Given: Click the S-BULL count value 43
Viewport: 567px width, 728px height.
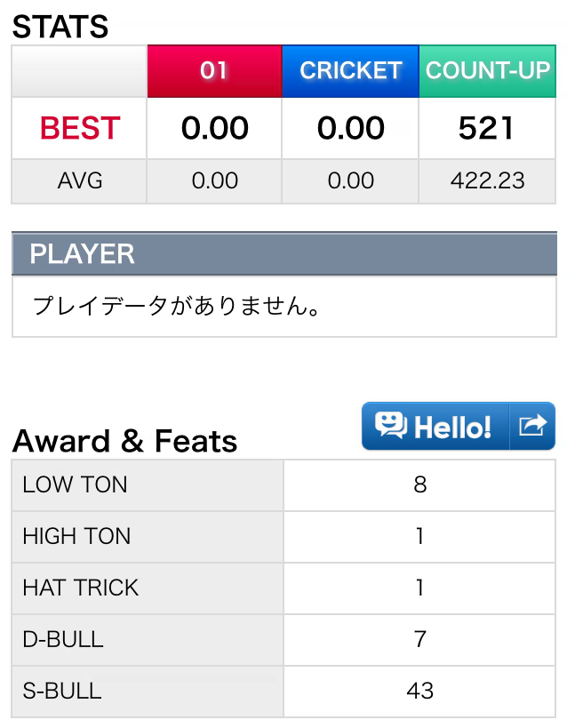Looking at the screenshot, I should [419, 691].
